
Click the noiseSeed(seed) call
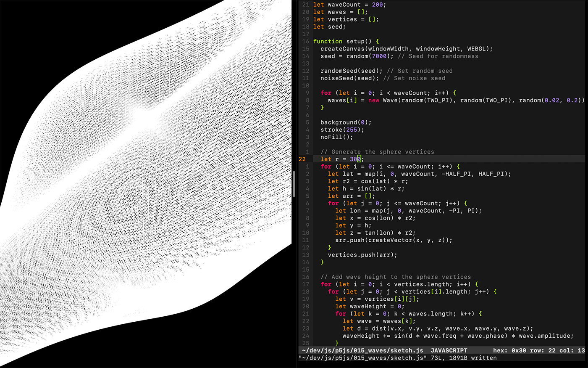(349, 78)
